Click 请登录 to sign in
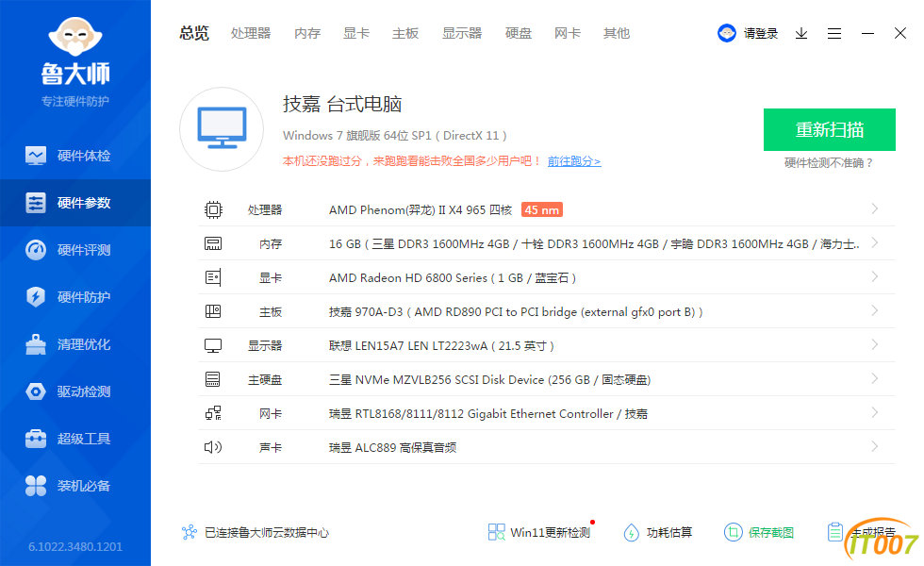 (x=761, y=34)
